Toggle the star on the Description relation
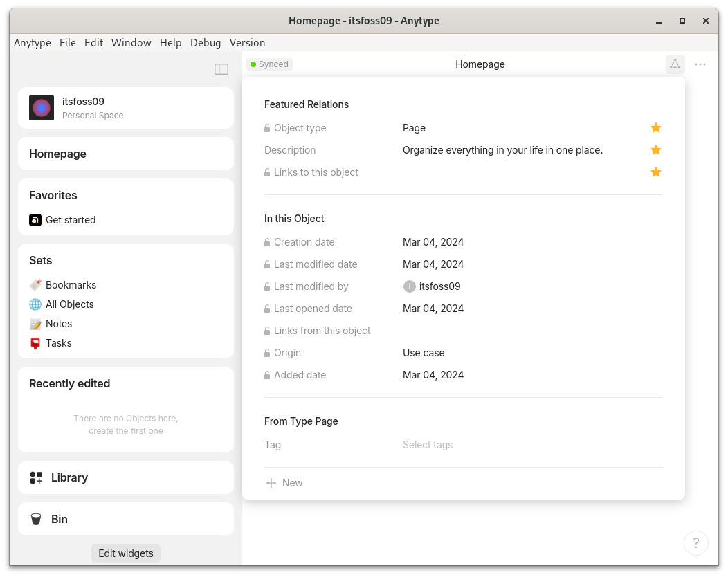Viewport: 728px width, 577px height. pyautogui.click(x=655, y=149)
